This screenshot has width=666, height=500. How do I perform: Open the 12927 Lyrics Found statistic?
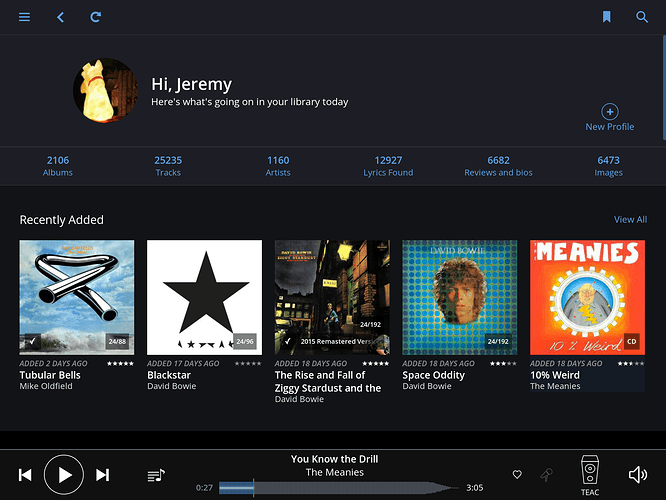pos(388,166)
